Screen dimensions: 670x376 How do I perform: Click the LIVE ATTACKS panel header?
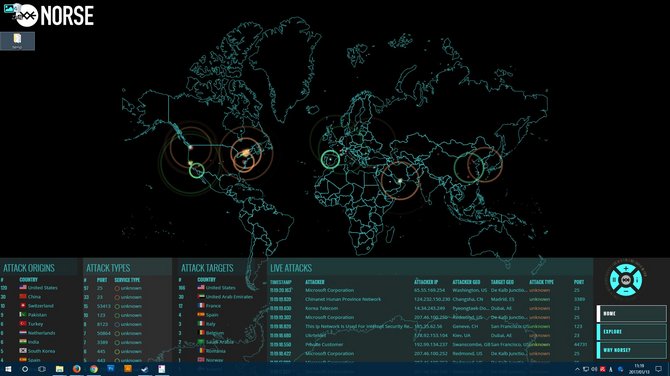tap(291, 268)
